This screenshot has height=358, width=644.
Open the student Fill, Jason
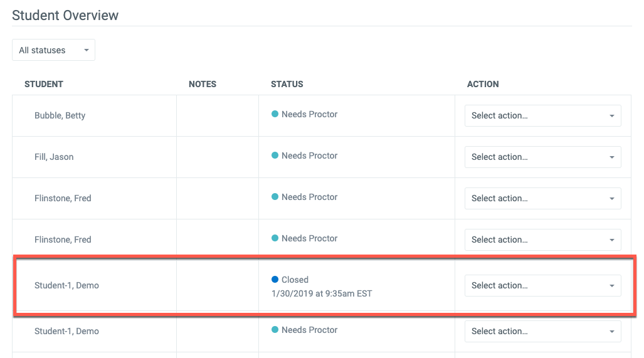(54, 157)
